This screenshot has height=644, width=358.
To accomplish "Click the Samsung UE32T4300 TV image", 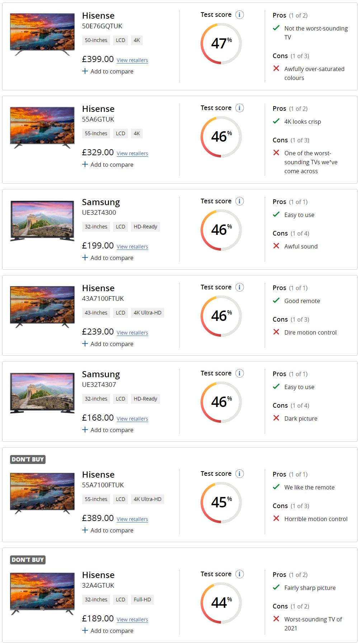I will coord(42,221).
